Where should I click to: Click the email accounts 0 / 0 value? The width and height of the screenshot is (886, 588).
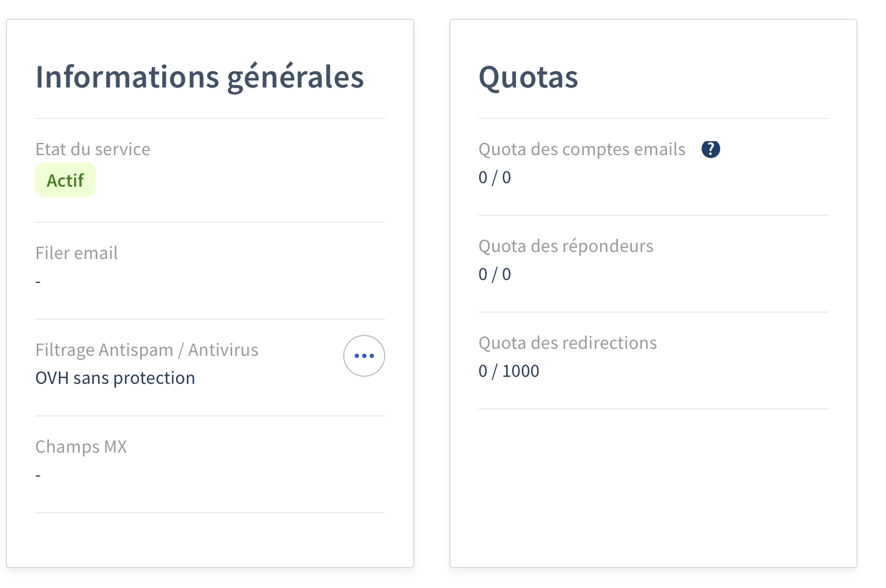pyautogui.click(x=494, y=177)
